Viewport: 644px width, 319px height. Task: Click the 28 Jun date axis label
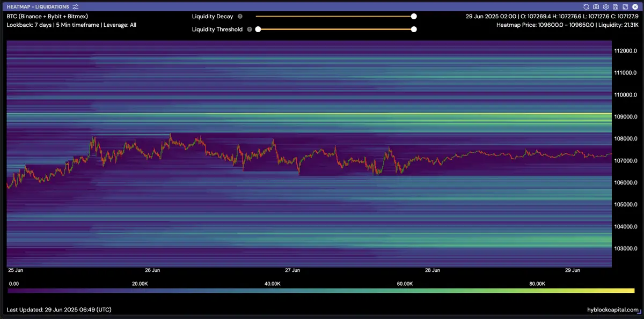[433, 271]
